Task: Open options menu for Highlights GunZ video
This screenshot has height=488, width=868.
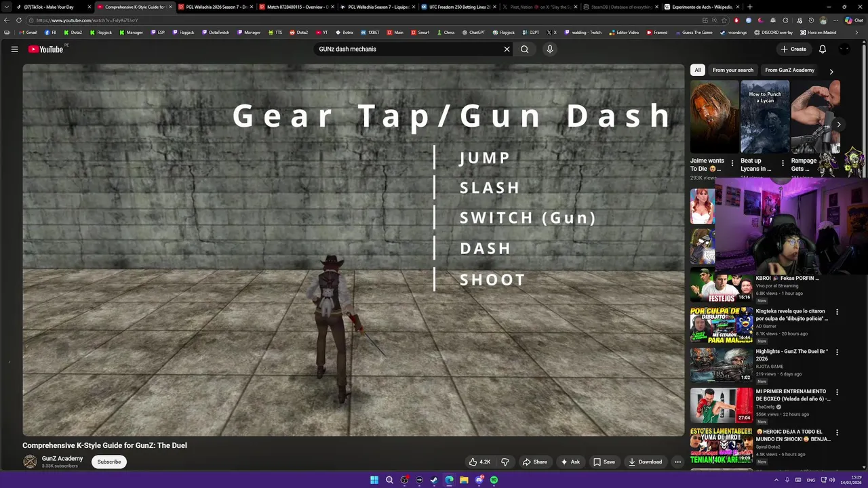Action: click(837, 352)
